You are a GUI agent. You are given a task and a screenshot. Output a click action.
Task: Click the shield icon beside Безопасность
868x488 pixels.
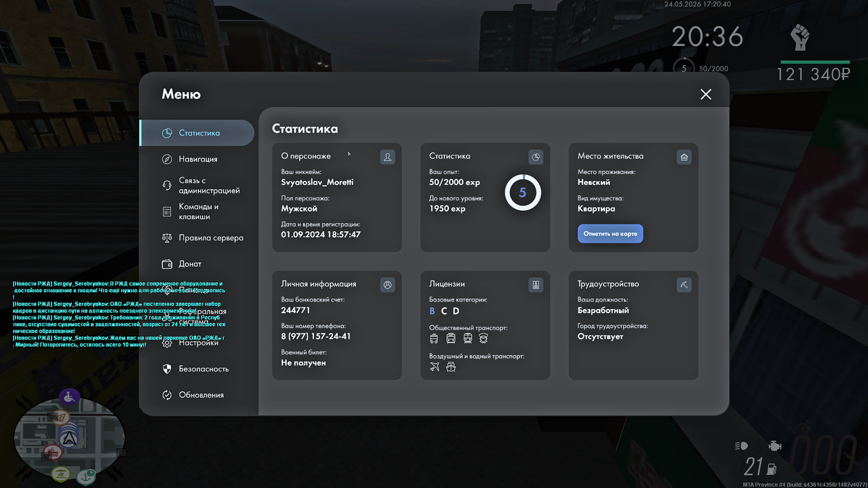click(x=167, y=369)
